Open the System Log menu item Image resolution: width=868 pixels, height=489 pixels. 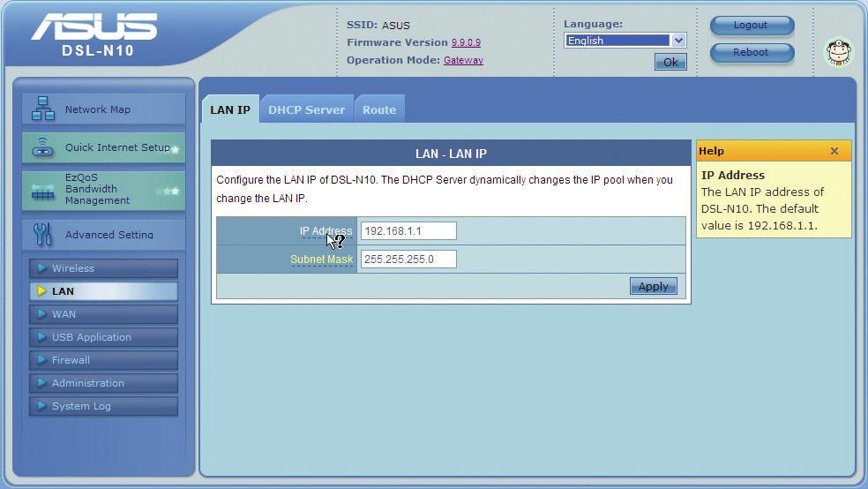tap(103, 406)
